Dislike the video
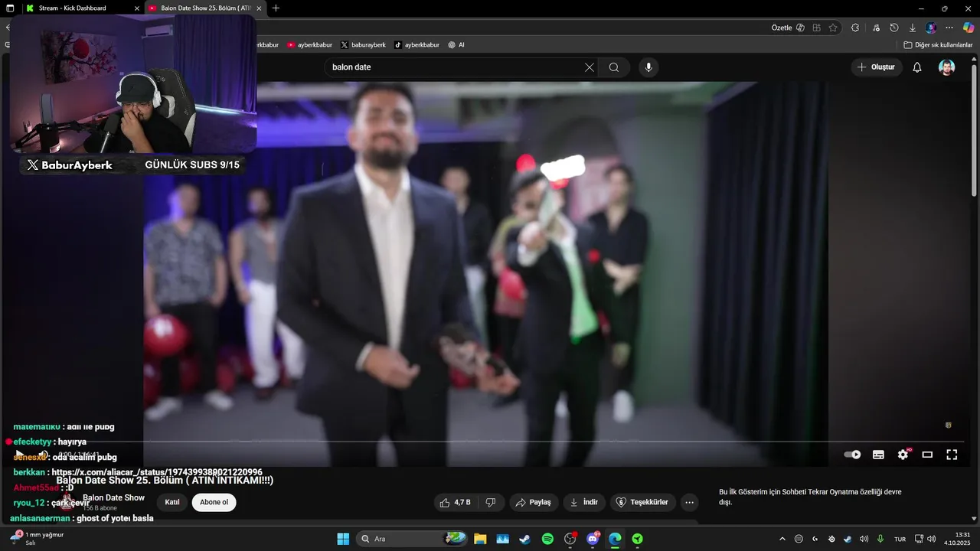The height and width of the screenshot is (551, 980). [x=491, y=502]
